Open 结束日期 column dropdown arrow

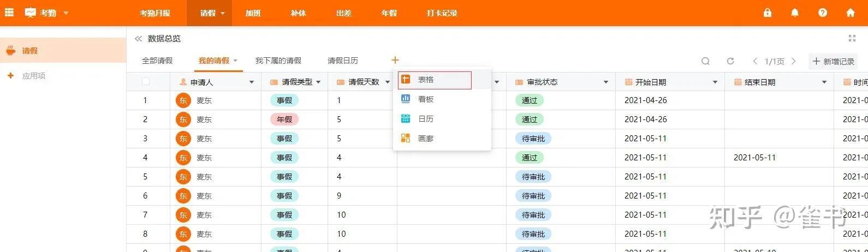(824, 82)
